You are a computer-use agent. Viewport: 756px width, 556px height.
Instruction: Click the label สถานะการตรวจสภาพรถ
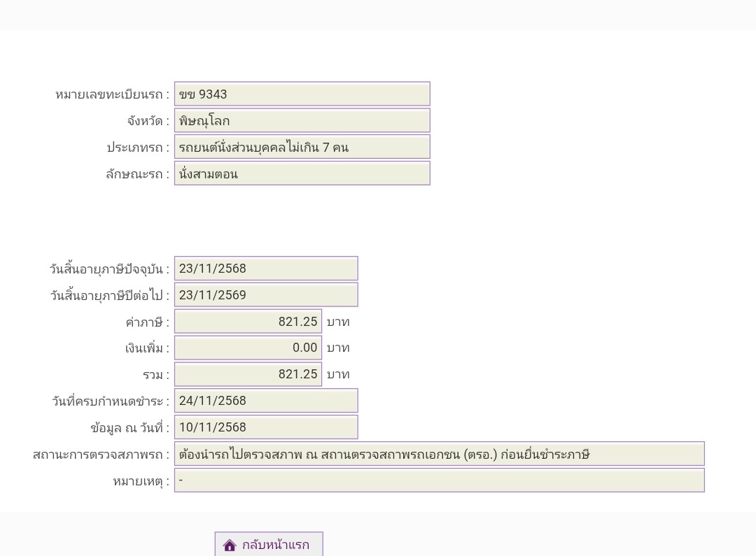(101, 455)
